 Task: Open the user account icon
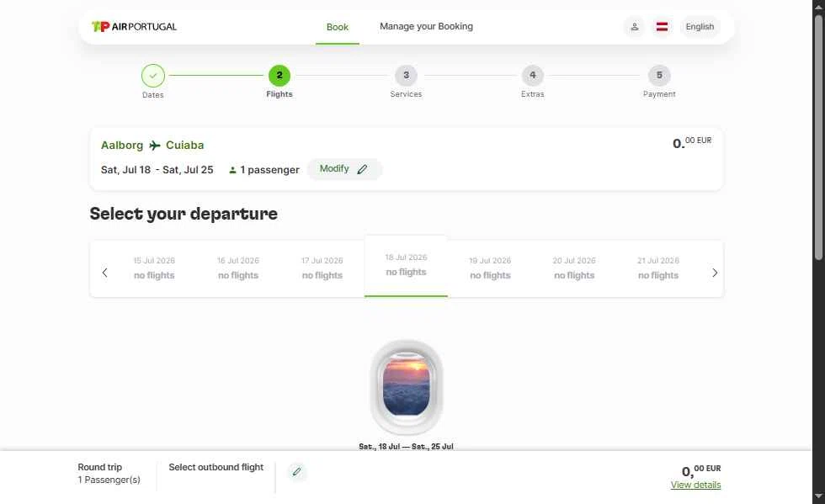point(635,27)
